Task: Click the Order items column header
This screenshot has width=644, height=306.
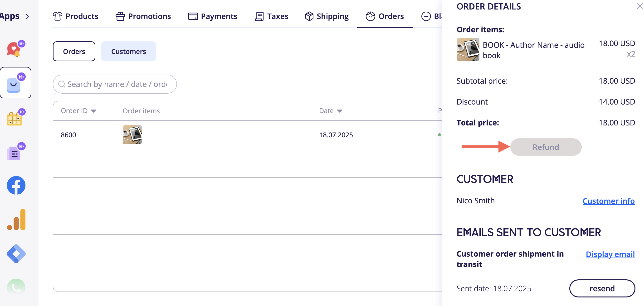Action: [141, 111]
